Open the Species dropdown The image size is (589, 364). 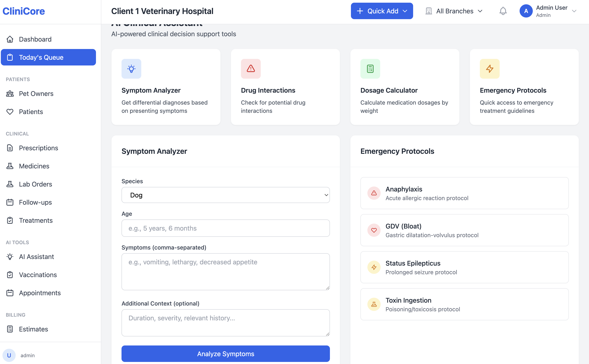coord(225,195)
